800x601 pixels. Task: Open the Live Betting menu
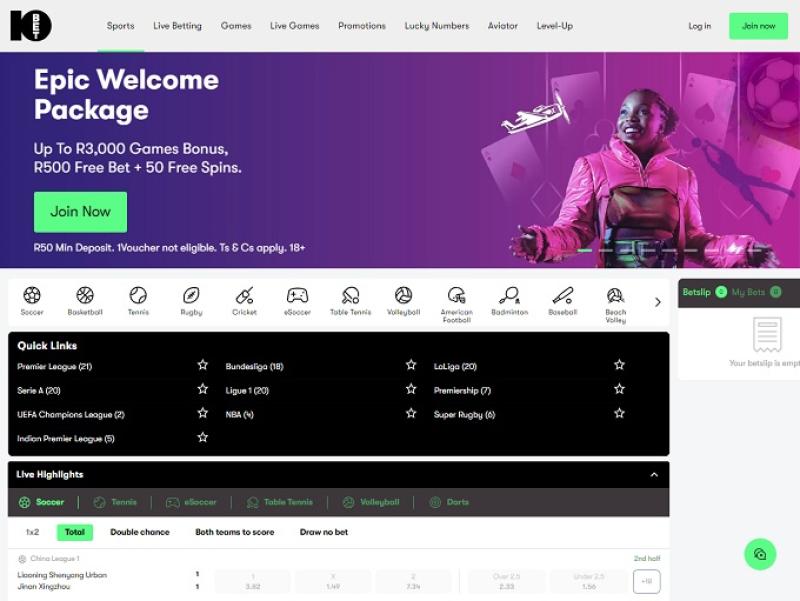[x=177, y=26]
